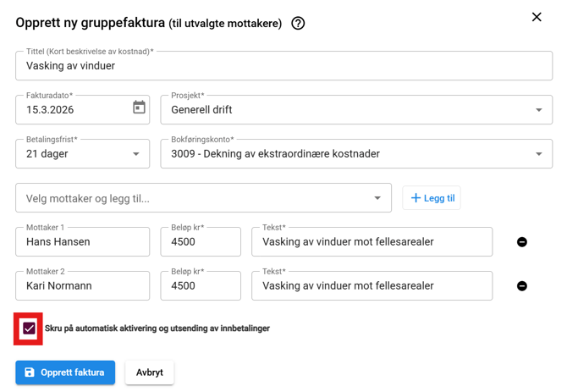This screenshot has width=567, height=392.
Task: Click the Fakturadato date field
Action: pos(72,110)
